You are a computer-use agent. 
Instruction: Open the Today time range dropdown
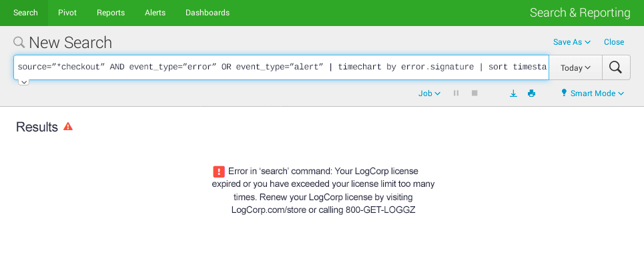[575, 67]
